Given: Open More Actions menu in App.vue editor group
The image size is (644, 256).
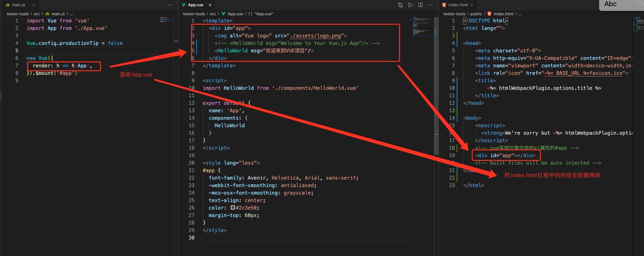Looking at the screenshot, I should (x=430, y=5).
